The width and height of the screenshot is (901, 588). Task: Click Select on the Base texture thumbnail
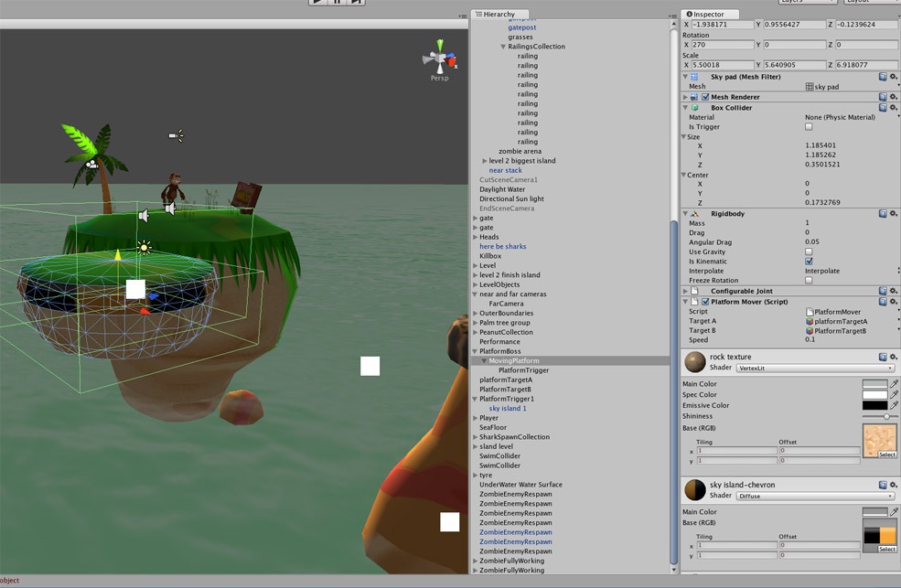point(885,454)
